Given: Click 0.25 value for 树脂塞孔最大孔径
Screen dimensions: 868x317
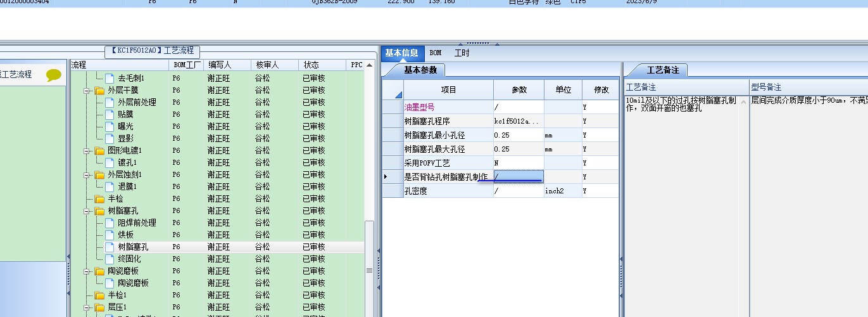Looking at the screenshot, I should [x=519, y=149].
